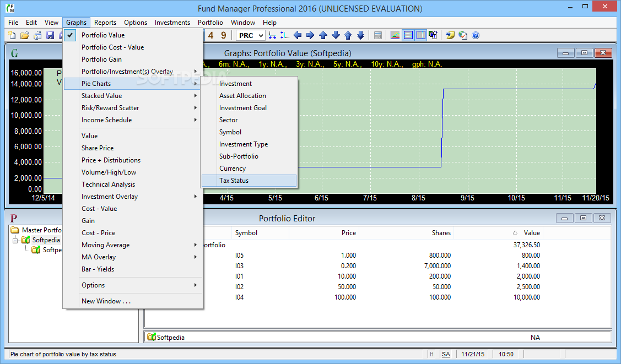Select Technical Analysis graph entry
The image size is (621, 364).
point(133,184)
